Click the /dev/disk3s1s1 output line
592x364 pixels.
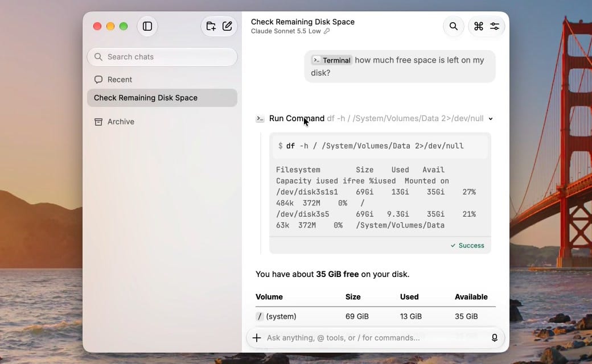(376, 192)
